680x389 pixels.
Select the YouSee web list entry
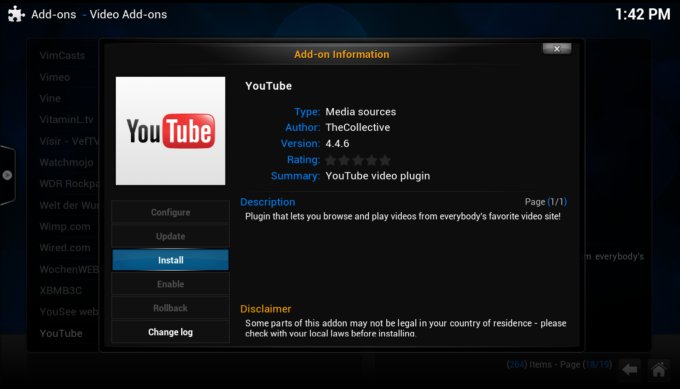[x=69, y=312]
